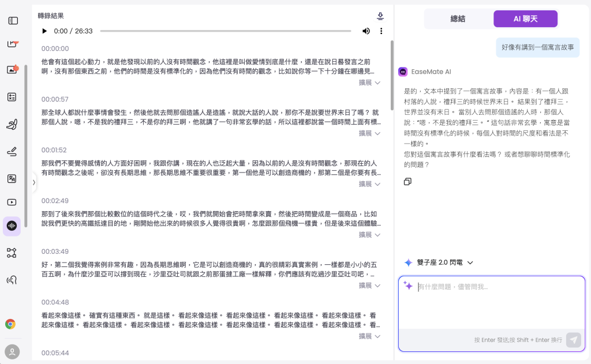Open the image translation tool in the sidebar
Viewport: 591px width, 364px height.
(x=12, y=179)
